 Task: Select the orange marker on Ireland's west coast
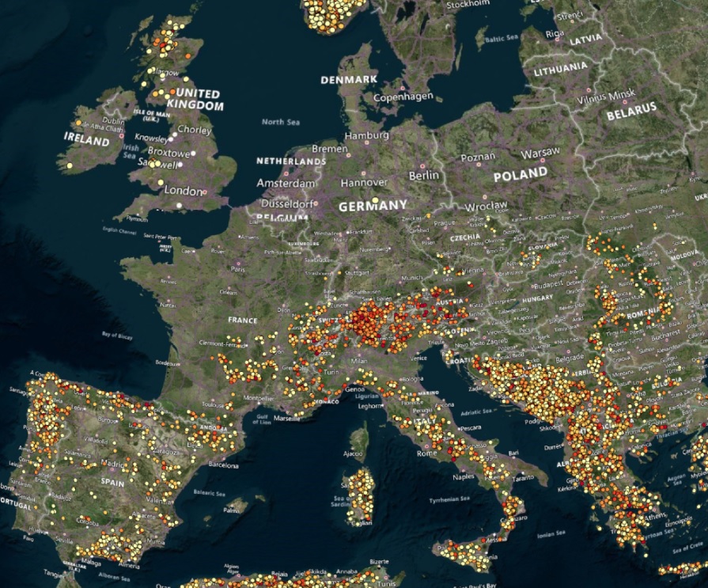coord(78,123)
